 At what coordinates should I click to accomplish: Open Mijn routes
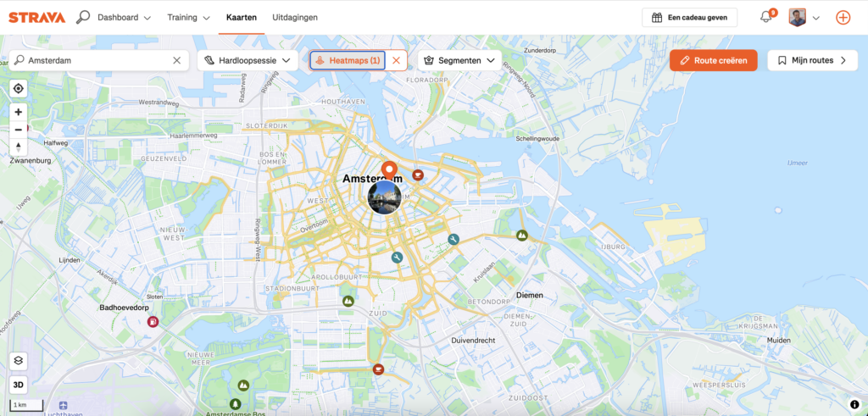pos(812,60)
